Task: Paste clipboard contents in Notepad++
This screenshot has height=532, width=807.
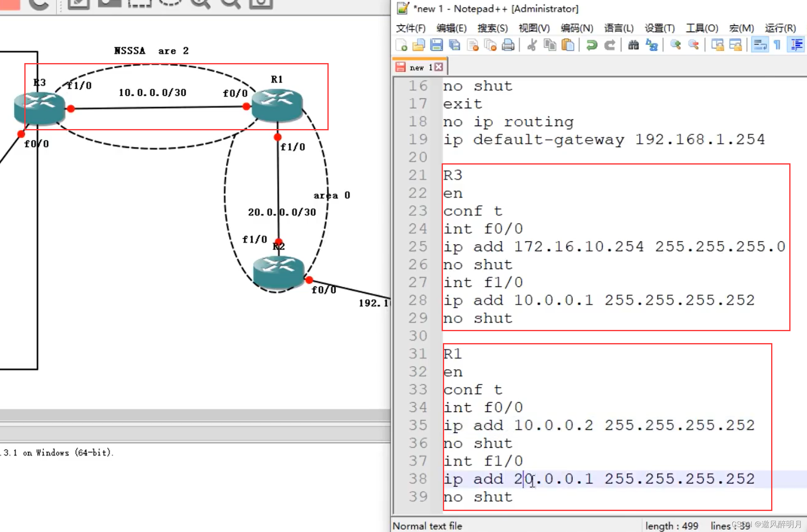Action: [x=568, y=45]
